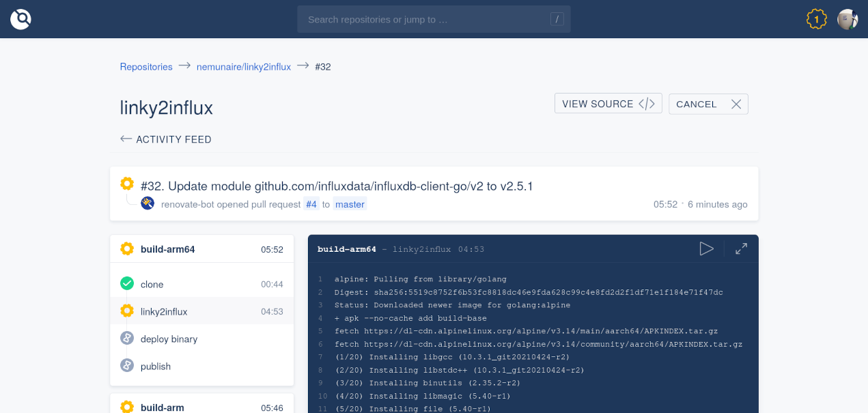Go to Repositories breadcrumb
This screenshot has width=868, height=413.
146,67
